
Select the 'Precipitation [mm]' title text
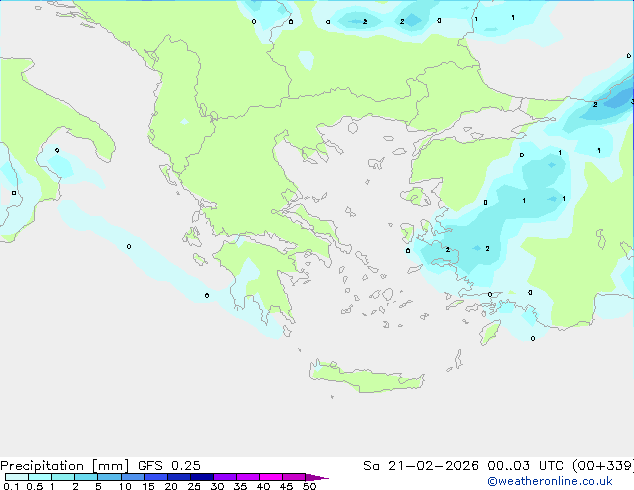click(64, 466)
